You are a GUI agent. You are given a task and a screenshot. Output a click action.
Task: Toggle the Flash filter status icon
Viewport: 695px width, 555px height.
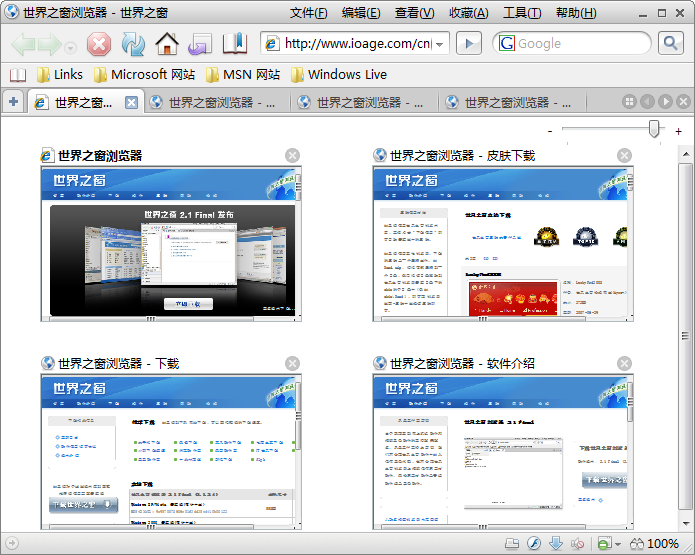(x=534, y=543)
